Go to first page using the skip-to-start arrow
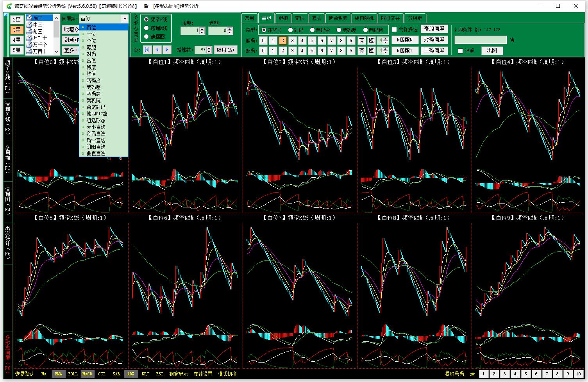This screenshot has width=588, height=382. tap(147, 50)
